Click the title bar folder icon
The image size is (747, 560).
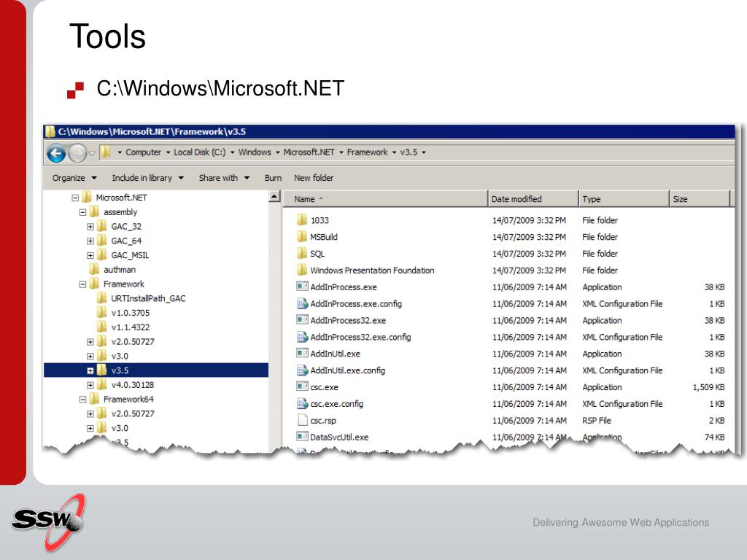pyautogui.click(x=50, y=131)
